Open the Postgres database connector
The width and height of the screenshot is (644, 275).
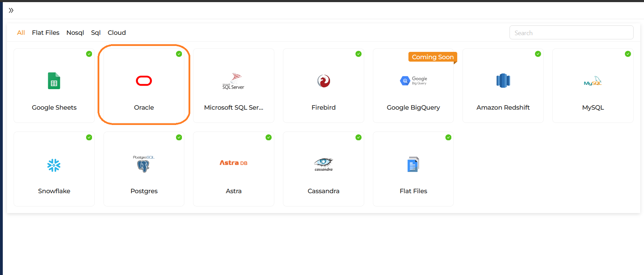[144, 164]
